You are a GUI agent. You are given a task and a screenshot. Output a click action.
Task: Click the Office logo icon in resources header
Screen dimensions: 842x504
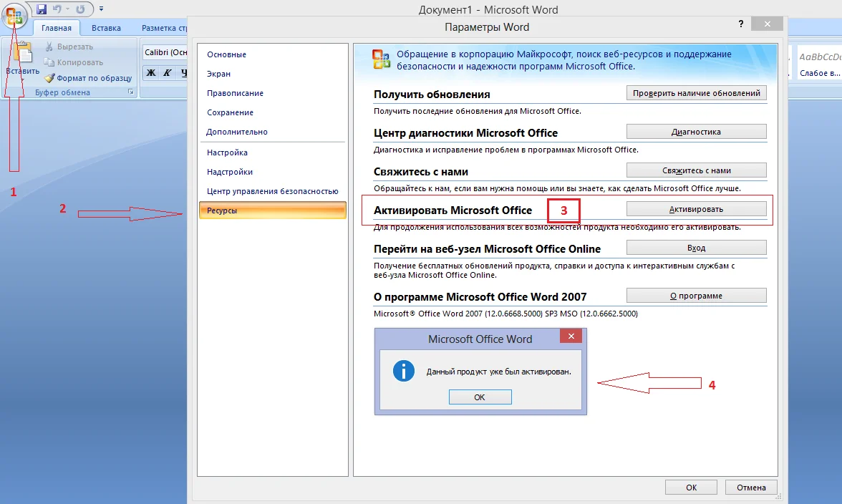pyautogui.click(x=381, y=59)
